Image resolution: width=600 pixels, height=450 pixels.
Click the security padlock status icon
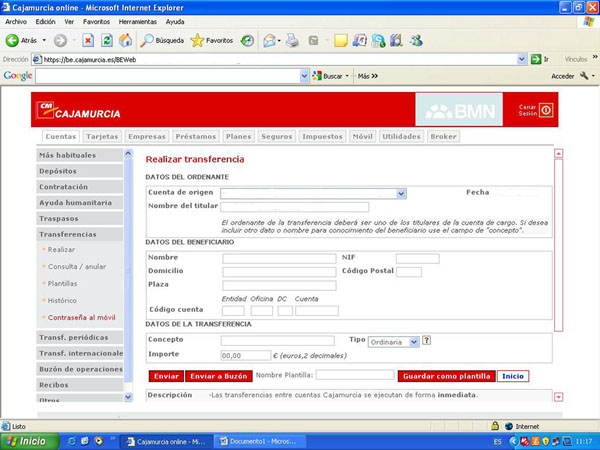pos(495,426)
